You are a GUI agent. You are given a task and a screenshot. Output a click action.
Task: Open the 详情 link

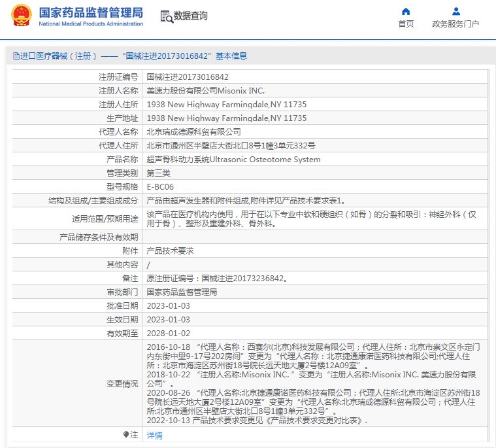(154, 436)
